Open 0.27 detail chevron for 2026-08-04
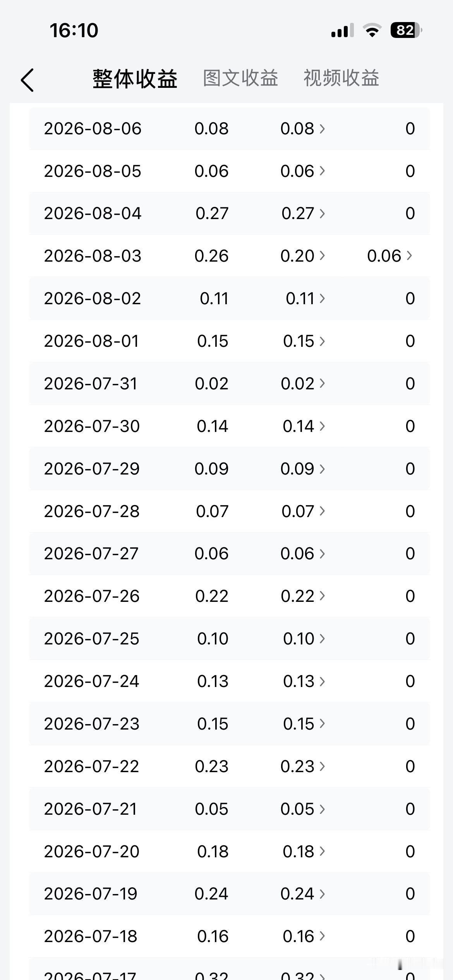 tap(322, 213)
